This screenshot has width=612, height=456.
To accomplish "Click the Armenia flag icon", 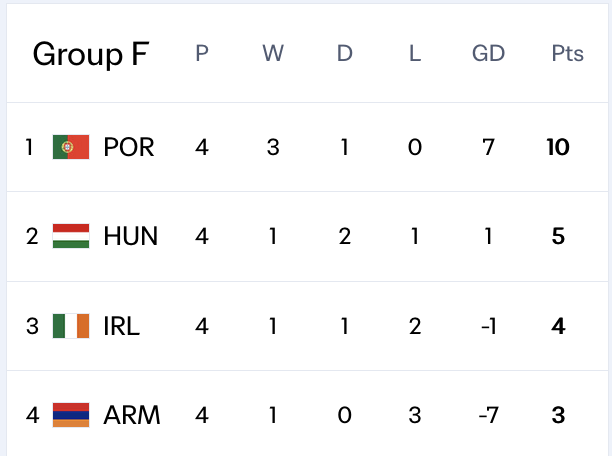I will coord(71,414).
